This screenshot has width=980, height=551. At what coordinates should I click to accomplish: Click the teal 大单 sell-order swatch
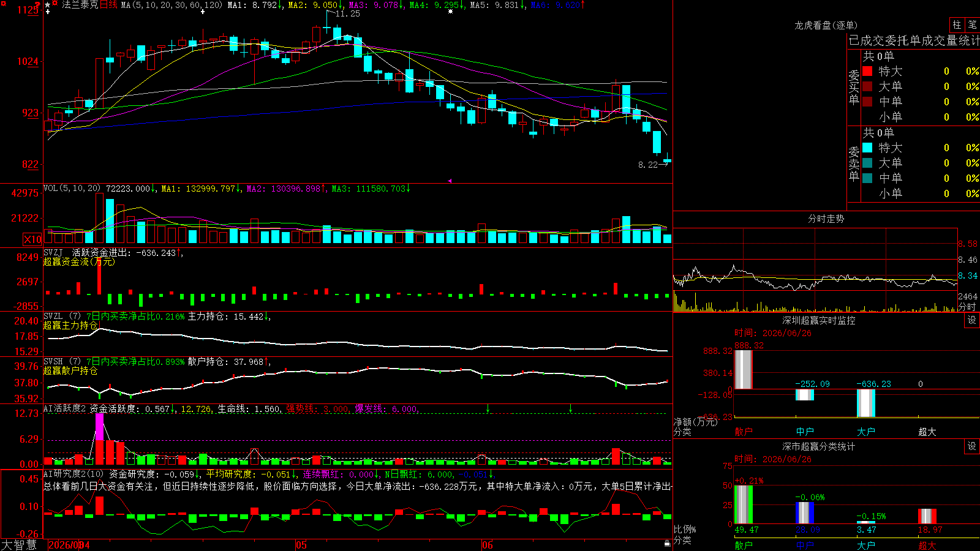[x=867, y=163]
